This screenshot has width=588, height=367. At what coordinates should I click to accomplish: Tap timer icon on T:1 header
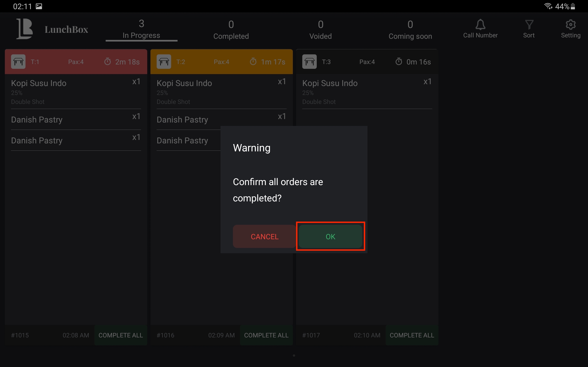108,62
